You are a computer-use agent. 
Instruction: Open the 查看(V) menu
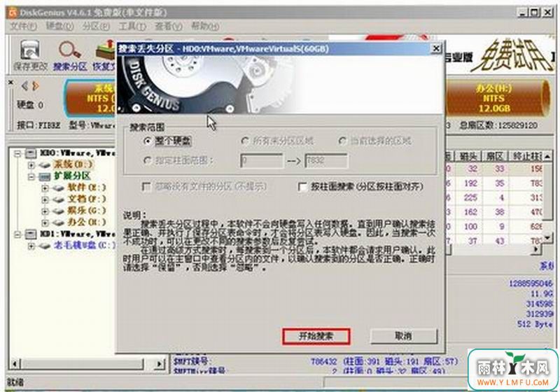[169, 27]
